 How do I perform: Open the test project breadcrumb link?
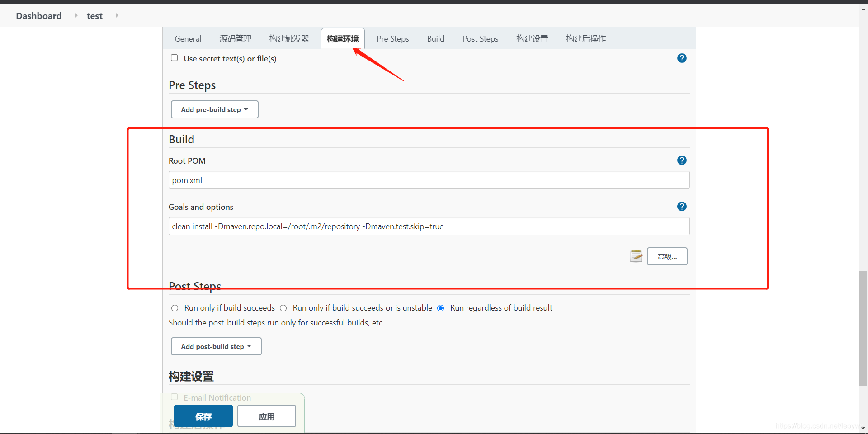pos(94,16)
